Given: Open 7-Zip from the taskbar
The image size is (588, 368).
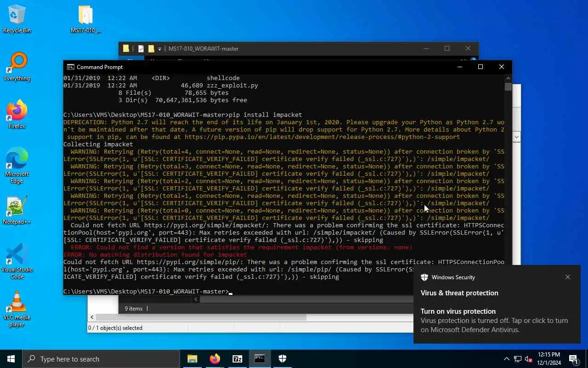Looking at the screenshot, I should [x=237, y=359].
